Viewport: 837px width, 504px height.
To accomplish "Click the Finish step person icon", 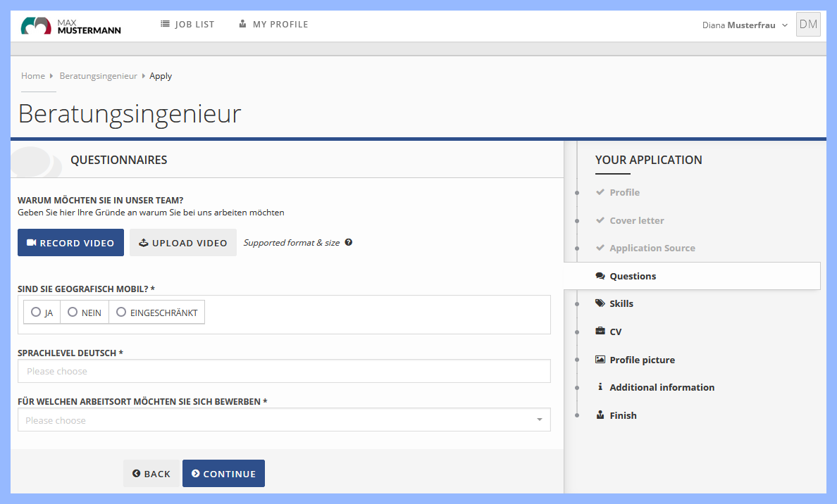I will click(600, 415).
